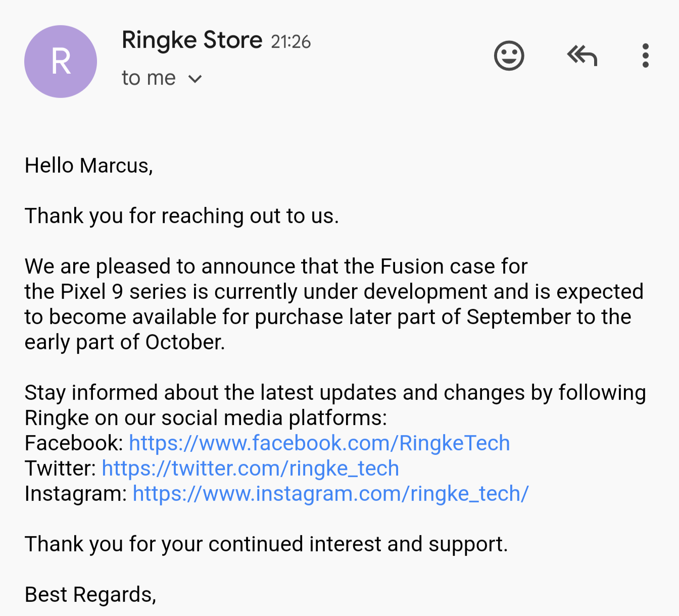Add an emoji reaction to the email
This screenshot has width=679, height=616.
click(509, 56)
